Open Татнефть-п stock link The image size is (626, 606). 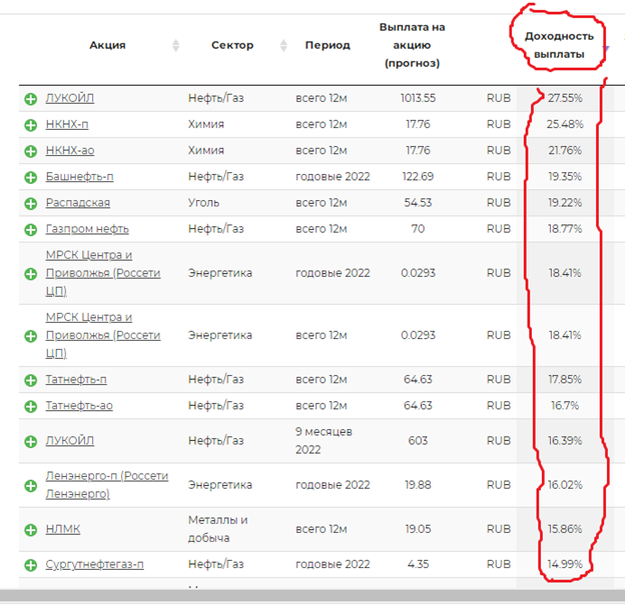coord(76,379)
